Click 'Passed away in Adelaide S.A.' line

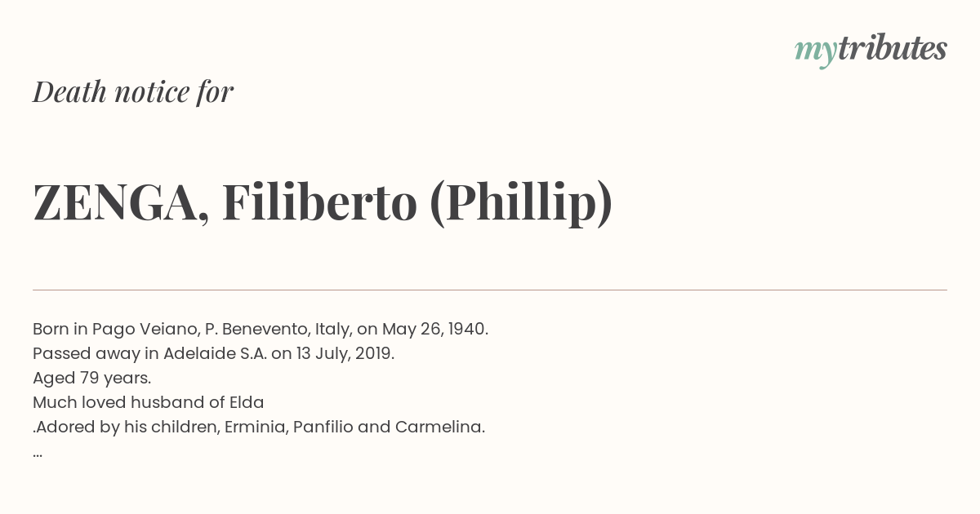tap(214, 353)
